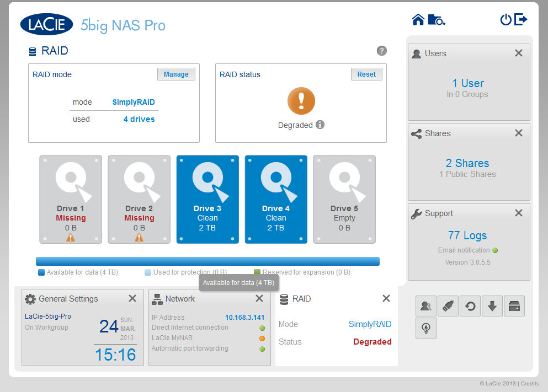Viewport: 548px width, 392px height.
Task: Click SimplyRAID in the RAID widget
Action: click(x=370, y=324)
